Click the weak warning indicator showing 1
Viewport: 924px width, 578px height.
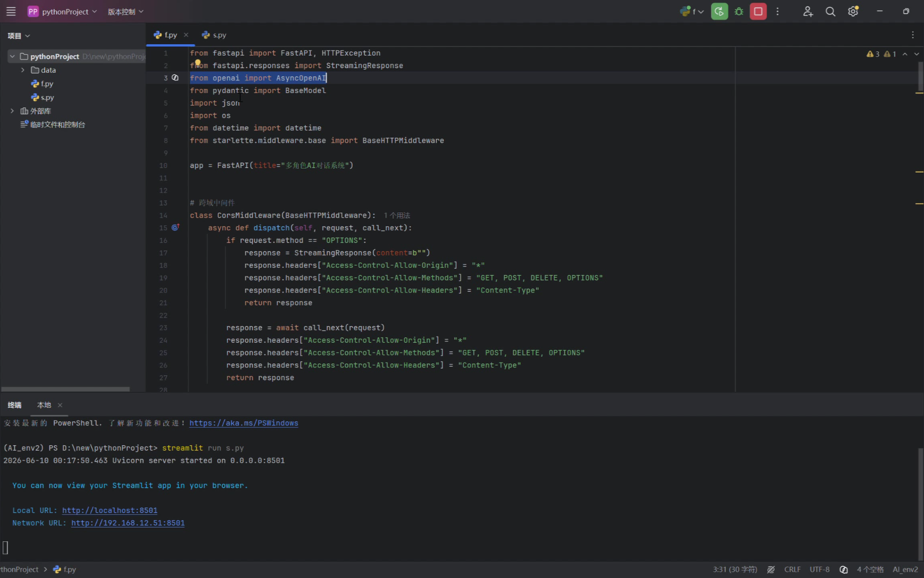pos(890,54)
